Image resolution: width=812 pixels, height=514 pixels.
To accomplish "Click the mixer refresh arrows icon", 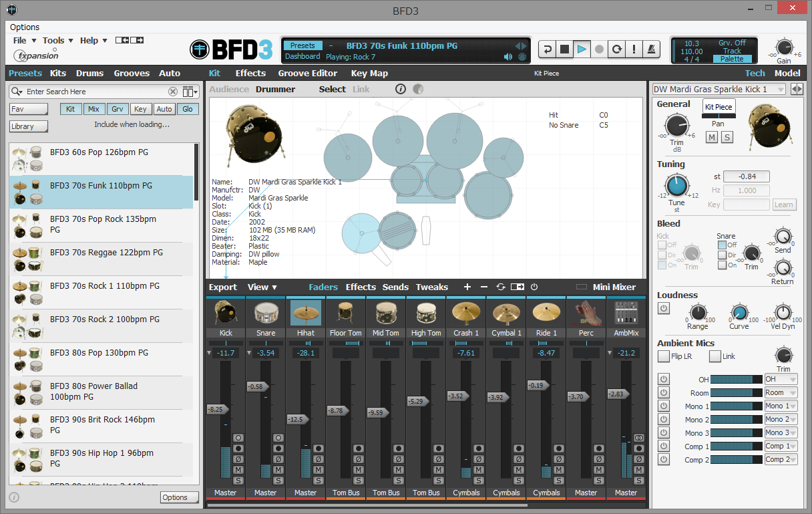I will [500, 287].
